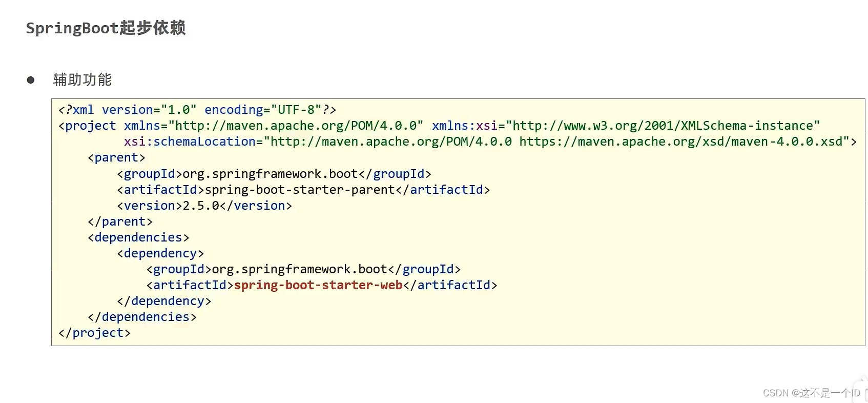Click the xml version="1.0" declaration line

[x=197, y=110]
